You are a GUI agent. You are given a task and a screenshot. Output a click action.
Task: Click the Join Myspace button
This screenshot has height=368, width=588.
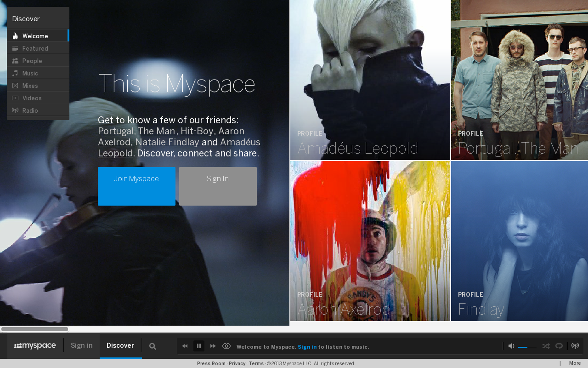tap(136, 186)
